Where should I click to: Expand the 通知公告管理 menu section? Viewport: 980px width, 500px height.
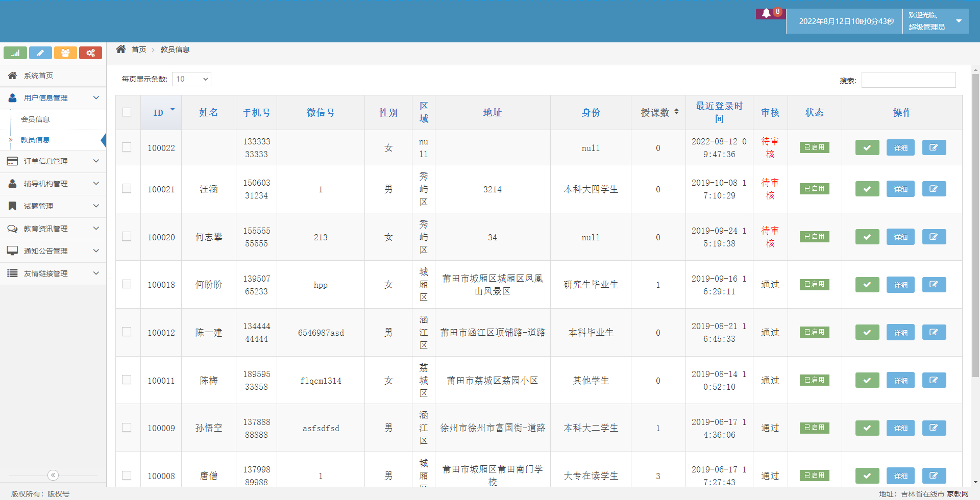(x=53, y=251)
